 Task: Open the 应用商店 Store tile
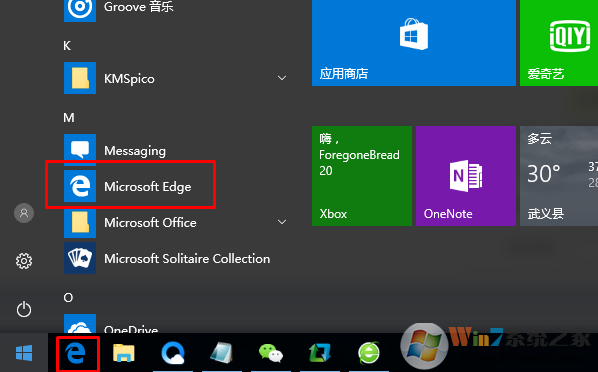[414, 43]
